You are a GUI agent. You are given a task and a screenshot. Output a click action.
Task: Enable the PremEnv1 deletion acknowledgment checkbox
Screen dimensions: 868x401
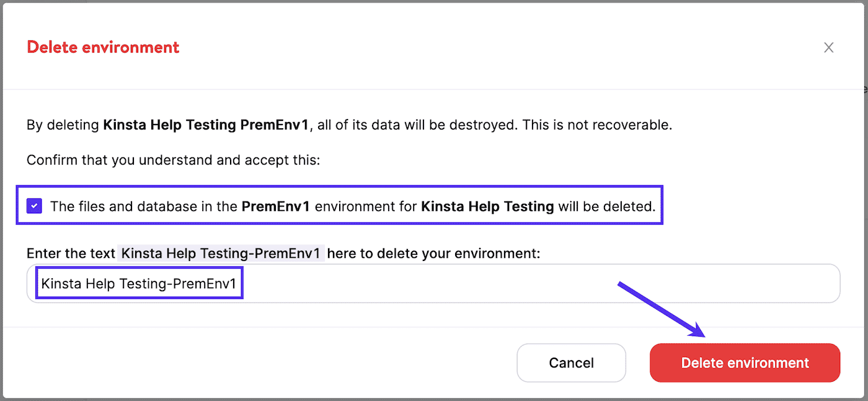34,205
